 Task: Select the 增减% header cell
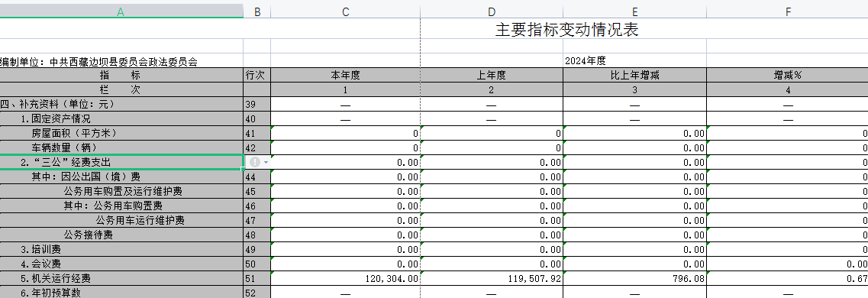(787, 76)
